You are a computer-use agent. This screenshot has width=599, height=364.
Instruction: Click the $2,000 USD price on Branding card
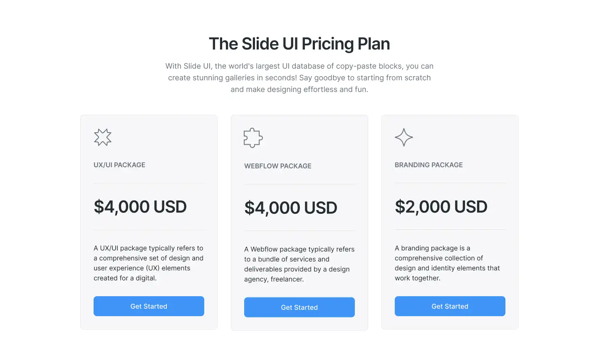click(441, 207)
